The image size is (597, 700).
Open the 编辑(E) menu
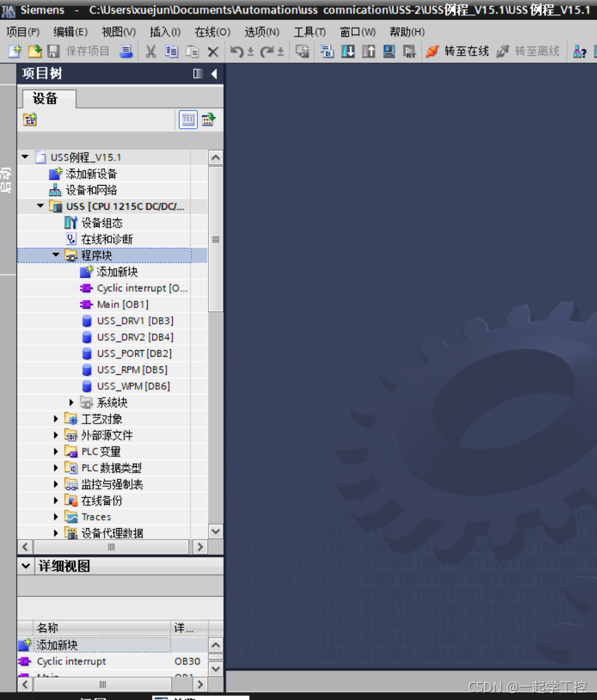tap(71, 32)
